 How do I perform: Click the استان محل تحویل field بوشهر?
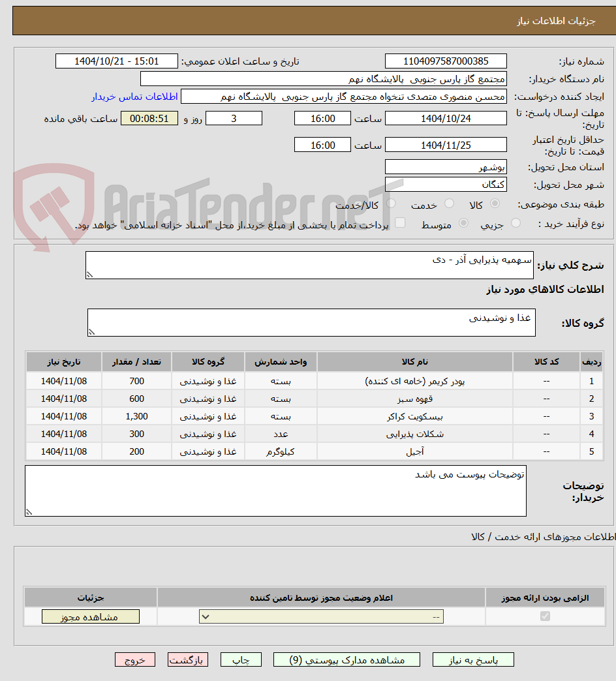pyautogui.click(x=446, y=167)
